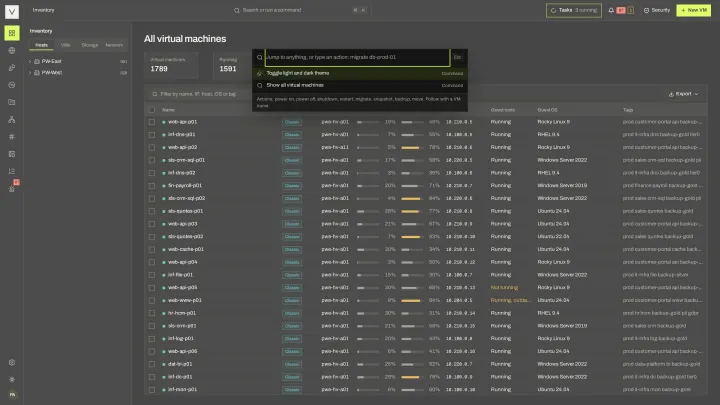Choose Toggle light and dark theme command
720x405 pixels.
point(360,73)
